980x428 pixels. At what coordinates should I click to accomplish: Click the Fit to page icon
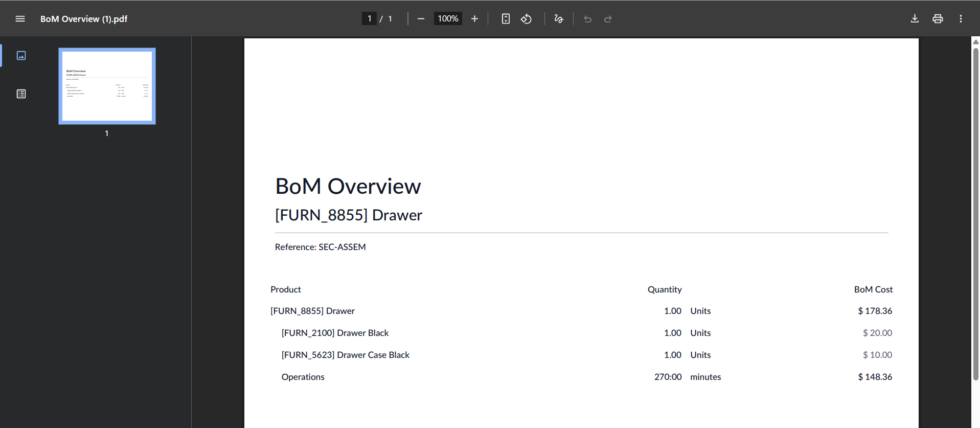point(506,19)
